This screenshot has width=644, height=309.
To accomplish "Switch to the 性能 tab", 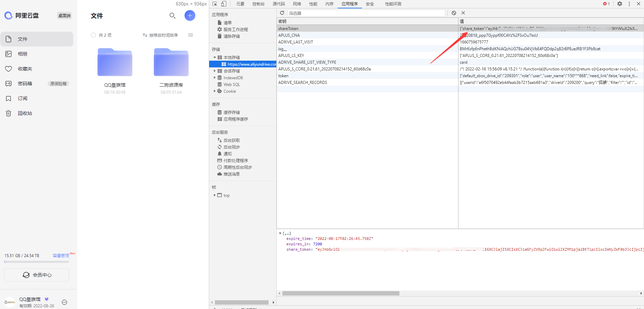I will (313, 4).
